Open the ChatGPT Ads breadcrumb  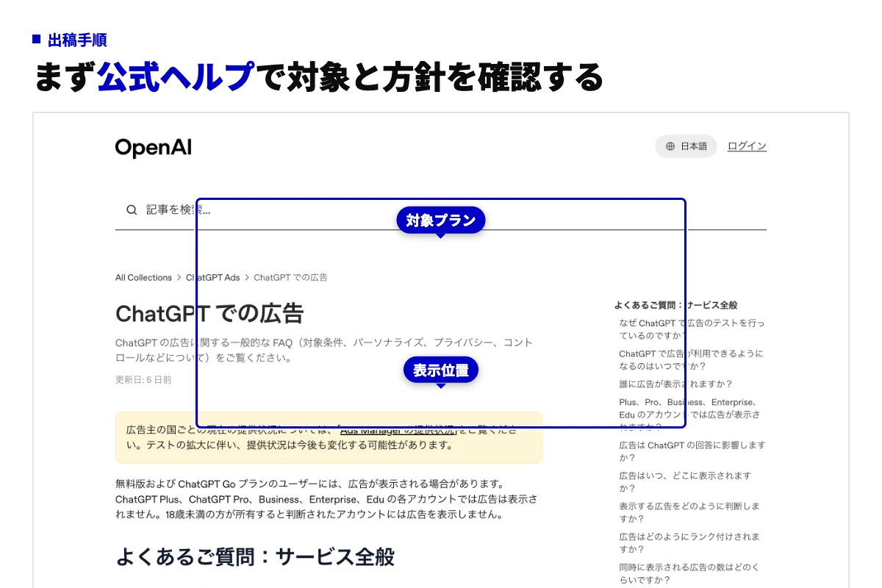212,278
